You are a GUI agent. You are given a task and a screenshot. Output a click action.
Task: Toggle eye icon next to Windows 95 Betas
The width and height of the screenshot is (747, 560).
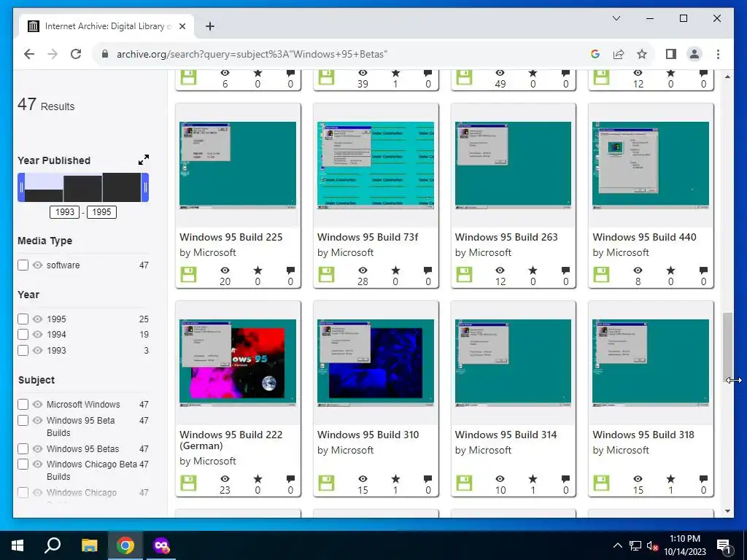[38, 448]
